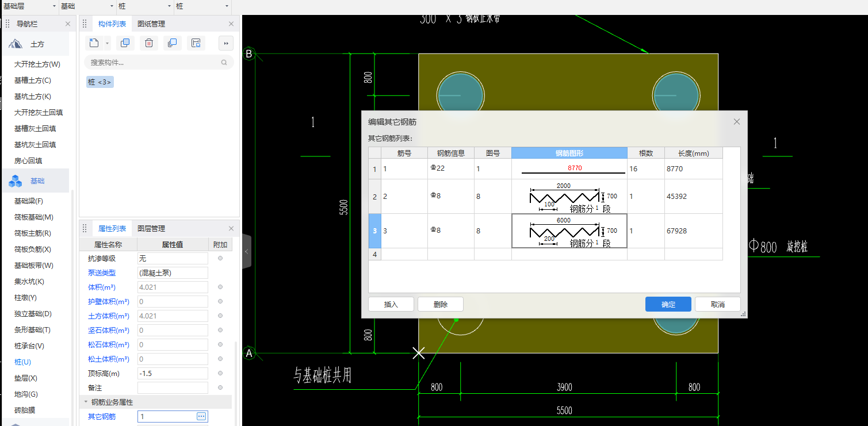Click the 45392 length cell
The width and height of the screenshot is (868, 426).
(x=693, y=197)
